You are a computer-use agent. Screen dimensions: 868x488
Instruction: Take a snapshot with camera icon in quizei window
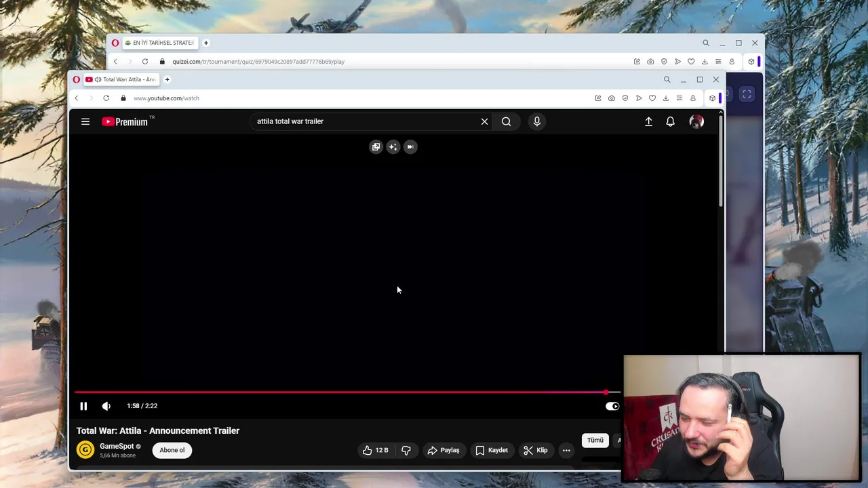650,62
